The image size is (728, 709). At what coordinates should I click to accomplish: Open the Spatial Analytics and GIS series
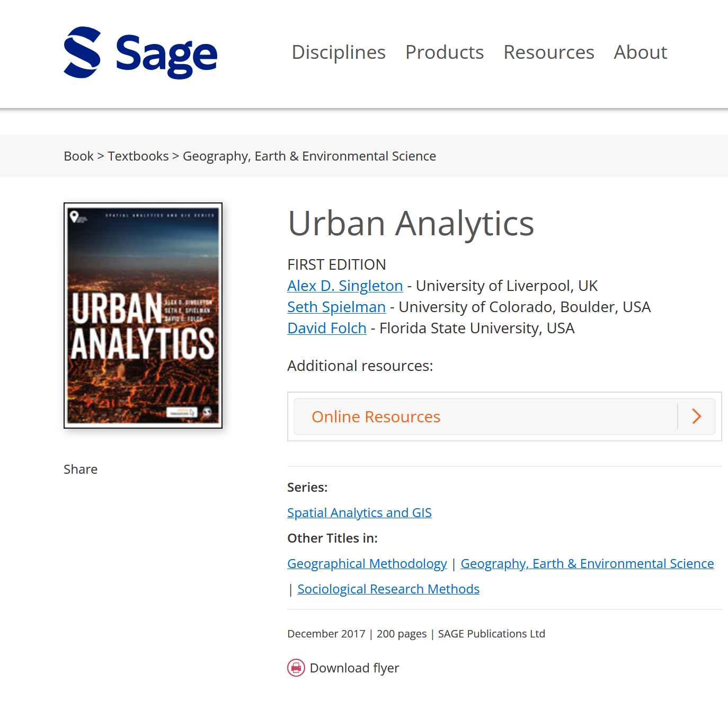(359, 512)
